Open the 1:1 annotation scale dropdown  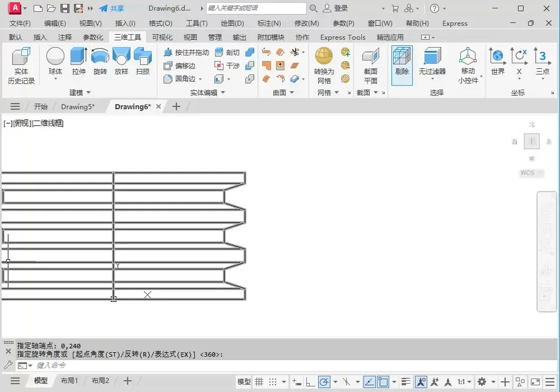[464, 381]
